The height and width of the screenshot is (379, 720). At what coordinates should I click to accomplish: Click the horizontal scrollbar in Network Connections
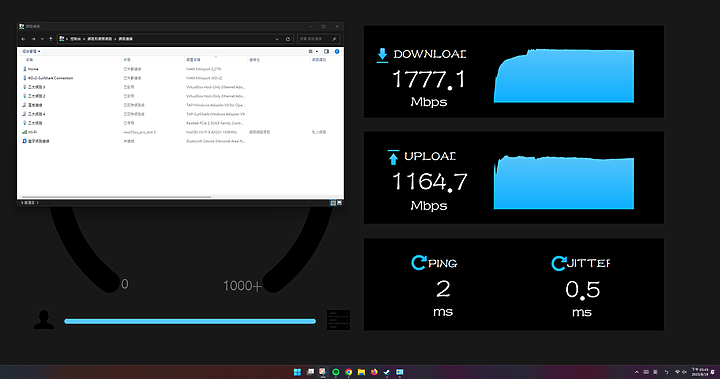point(116,197)
